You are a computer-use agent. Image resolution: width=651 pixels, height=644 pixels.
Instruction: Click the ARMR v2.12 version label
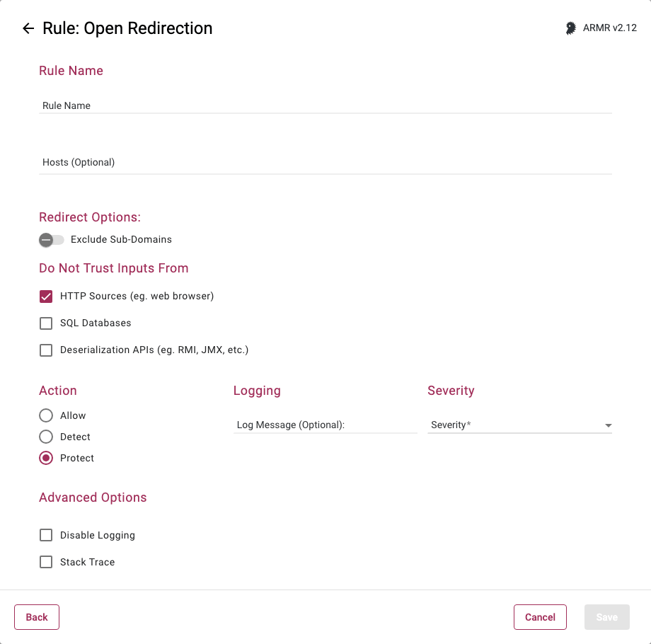[610, 28]
